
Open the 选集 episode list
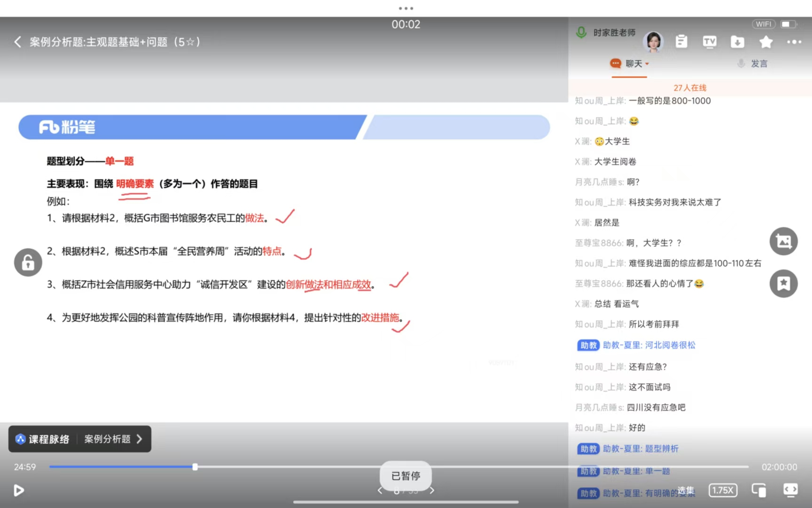pos(686,491)
